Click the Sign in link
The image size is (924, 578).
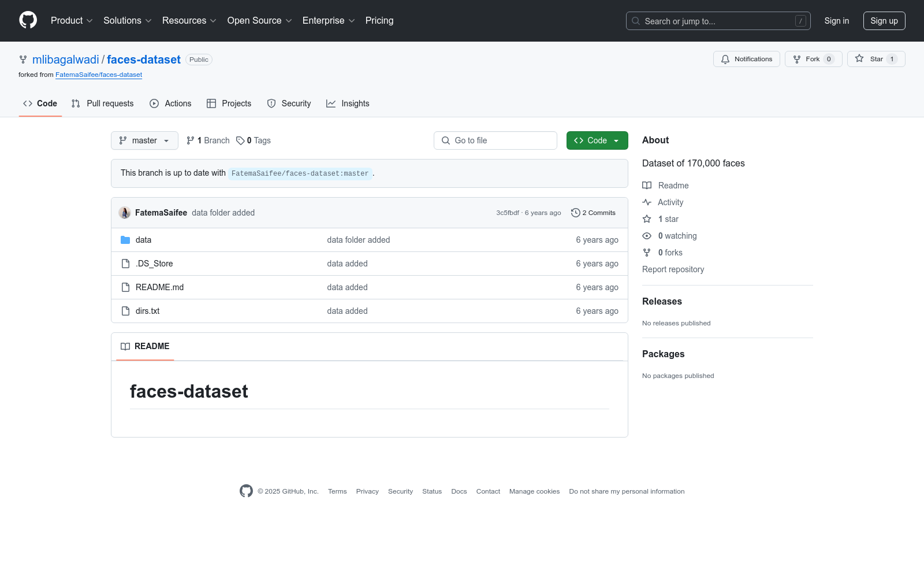tap(837, 21)
